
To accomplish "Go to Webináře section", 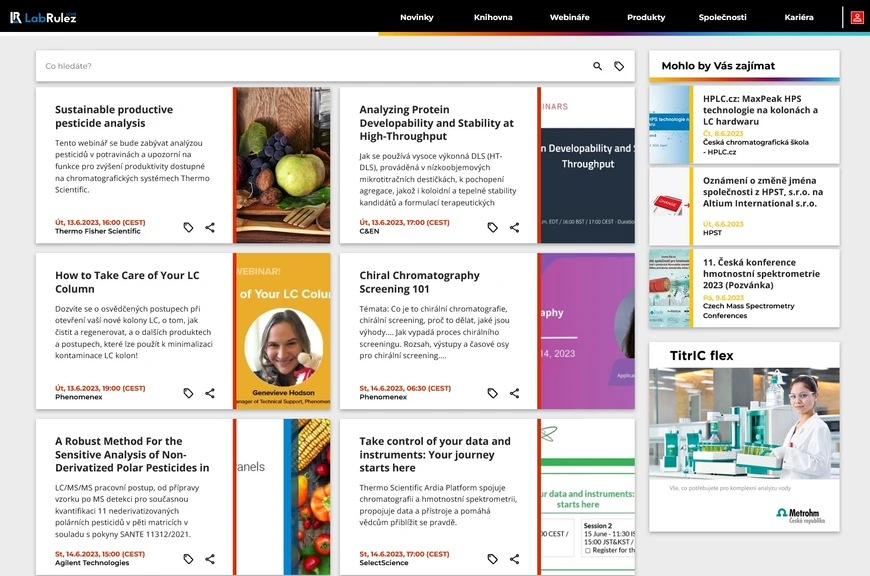I will 569,17.
